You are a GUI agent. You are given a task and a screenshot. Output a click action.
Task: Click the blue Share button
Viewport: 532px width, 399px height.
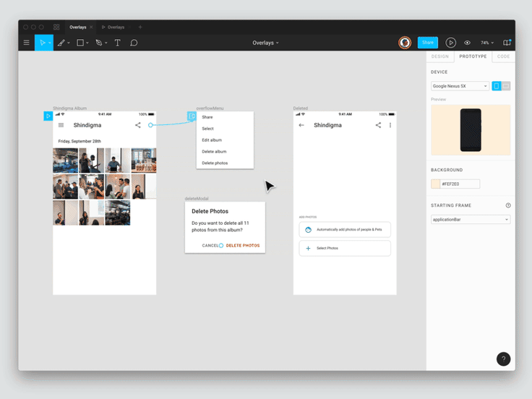pyautogui.click(x=428, y=43)
